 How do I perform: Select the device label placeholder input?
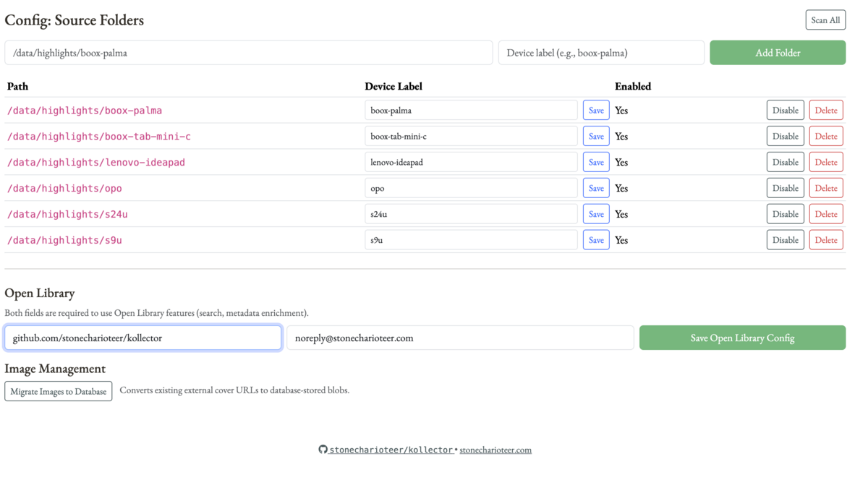[600, 52]
